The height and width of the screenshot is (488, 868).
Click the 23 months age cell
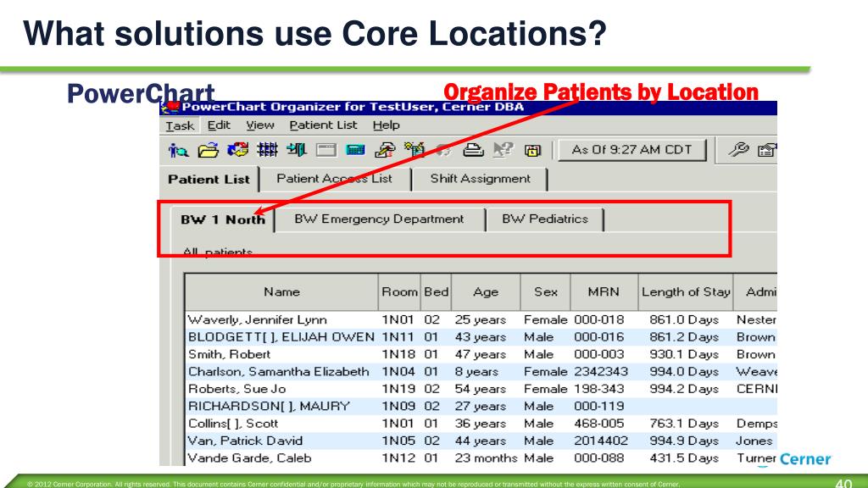coord(486,458)
